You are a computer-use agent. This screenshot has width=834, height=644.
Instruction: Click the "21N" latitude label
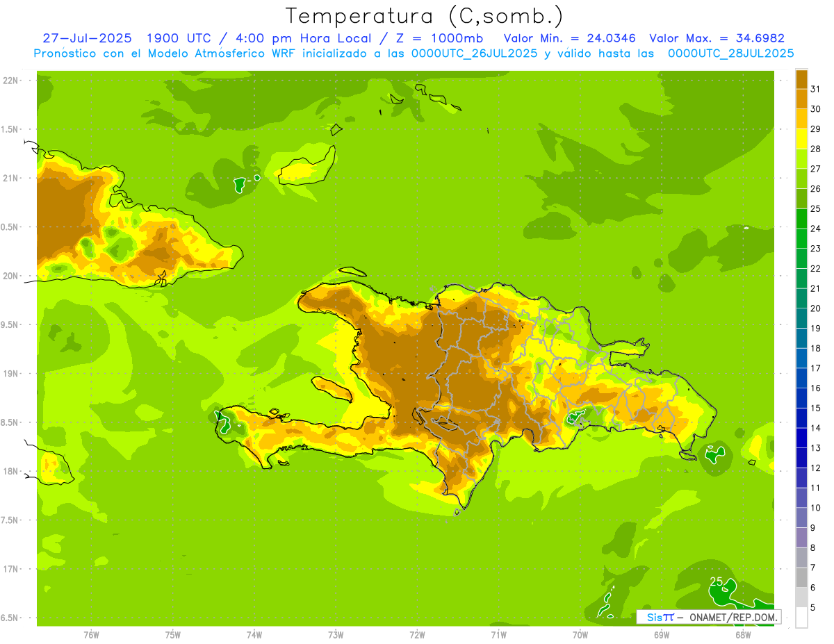(x=10, y=178)
